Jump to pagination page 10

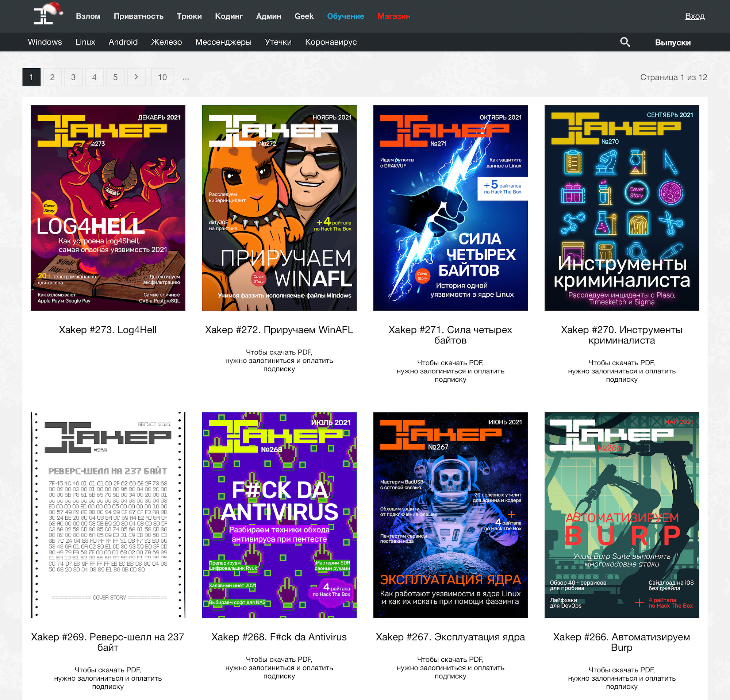tap(162, 77)
